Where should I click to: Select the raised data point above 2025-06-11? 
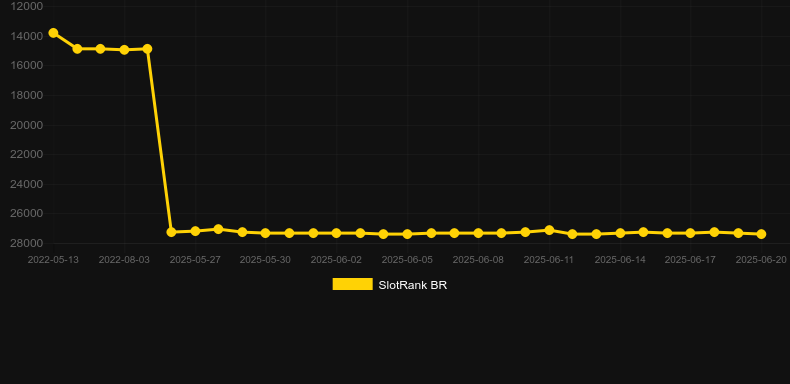click(x=549, y=230)
